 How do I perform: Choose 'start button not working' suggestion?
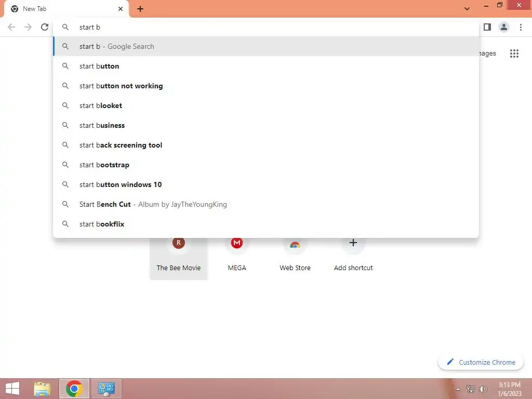266,86
